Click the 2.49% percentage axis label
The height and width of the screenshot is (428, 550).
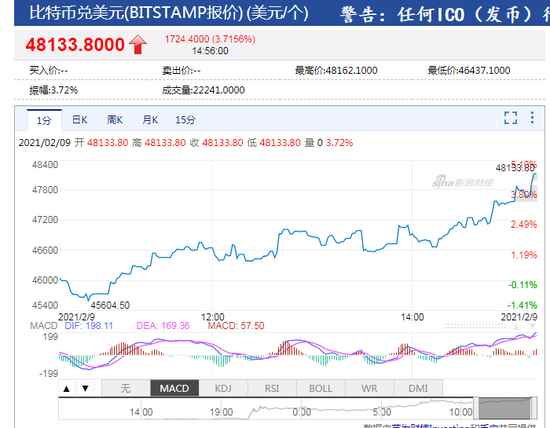(x=524, y=224)
